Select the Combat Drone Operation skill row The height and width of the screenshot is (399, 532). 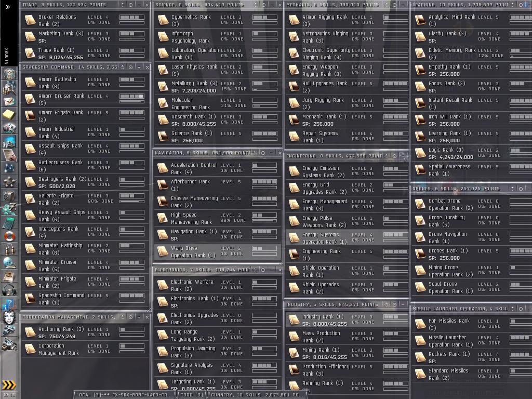coord(472,204)
